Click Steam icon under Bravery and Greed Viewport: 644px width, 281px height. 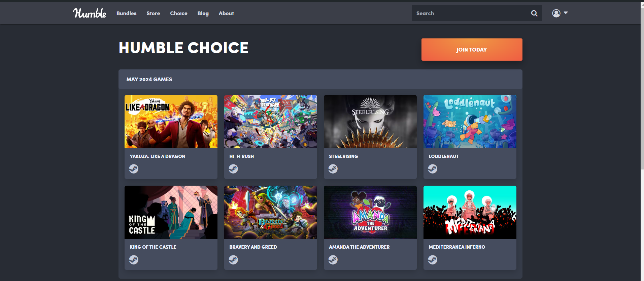point(233,260)
